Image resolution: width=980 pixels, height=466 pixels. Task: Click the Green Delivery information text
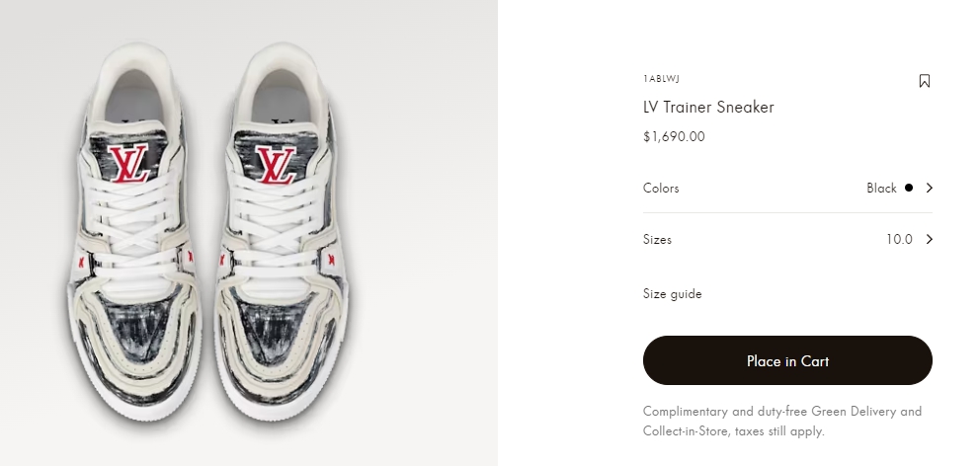pos(781,421)
